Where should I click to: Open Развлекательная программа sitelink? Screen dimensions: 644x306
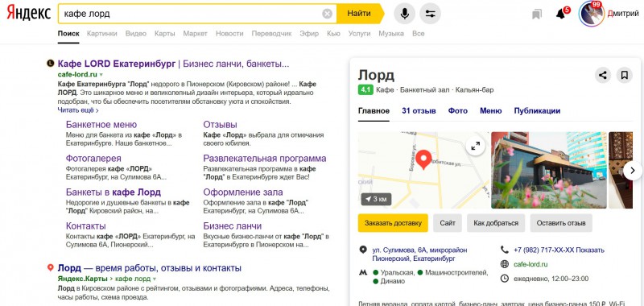[265, 159]
